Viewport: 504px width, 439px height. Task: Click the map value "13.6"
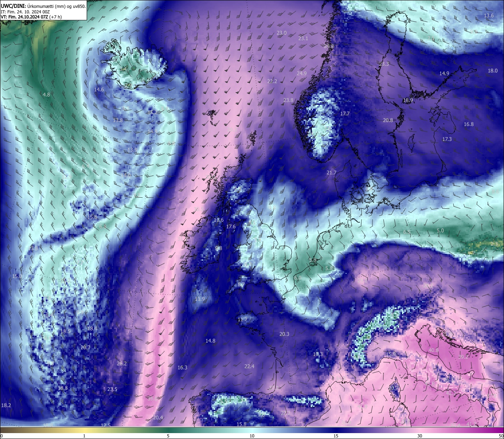(x=488, y=16)
